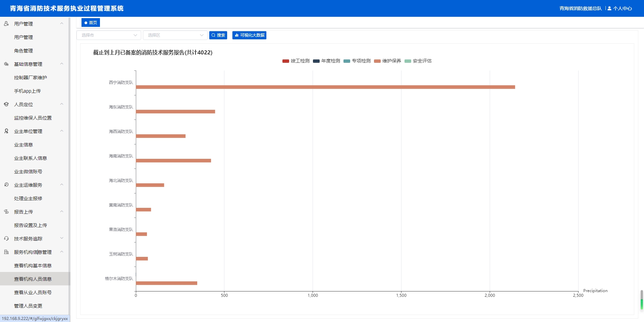Screen dimensions: 644x322
Task: Expand the 技术服务追踪 group chevron
Action: [x=62, y=238]
